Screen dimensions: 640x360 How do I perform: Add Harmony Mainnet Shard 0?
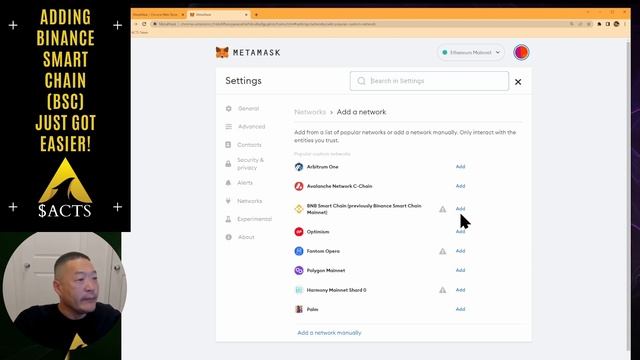[460, 290]
